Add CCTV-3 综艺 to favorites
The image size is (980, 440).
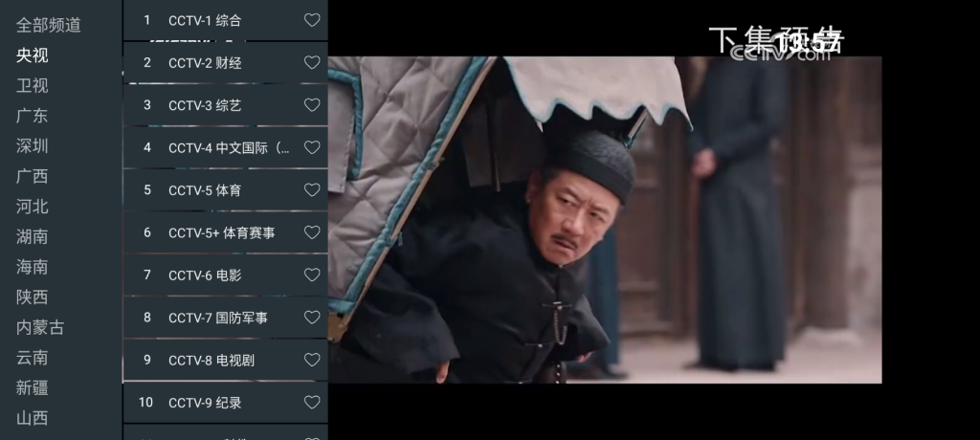(312, 105)
